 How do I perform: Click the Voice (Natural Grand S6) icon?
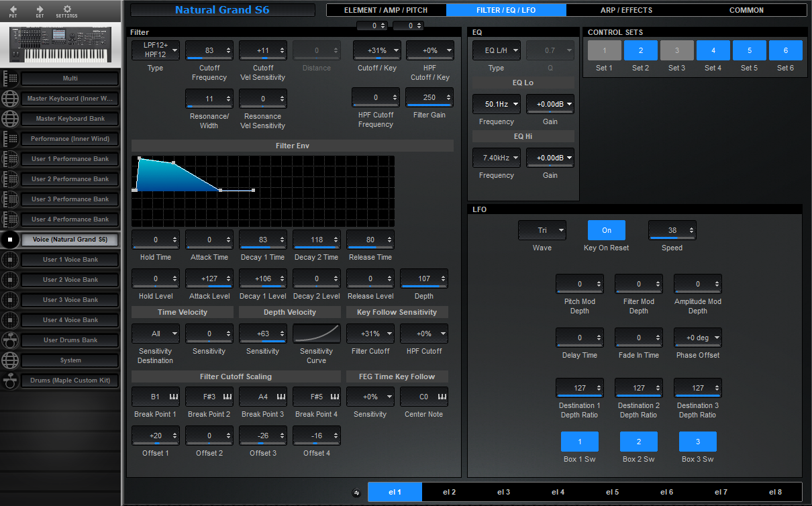click(9, 240)
